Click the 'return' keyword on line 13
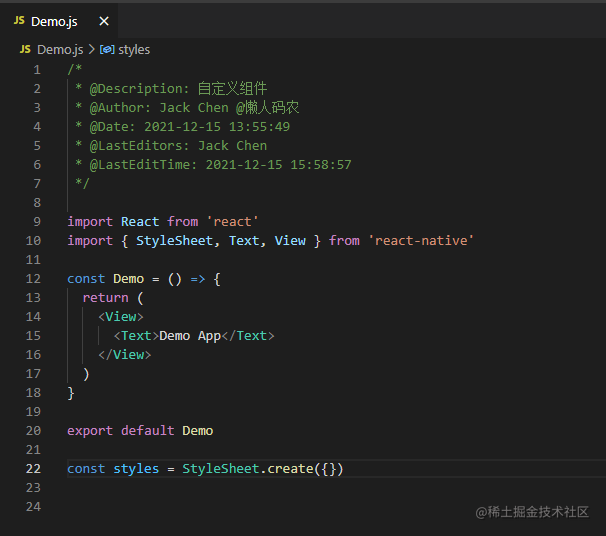606x536 pixels. pyautogui.click(x=105, y=298)
